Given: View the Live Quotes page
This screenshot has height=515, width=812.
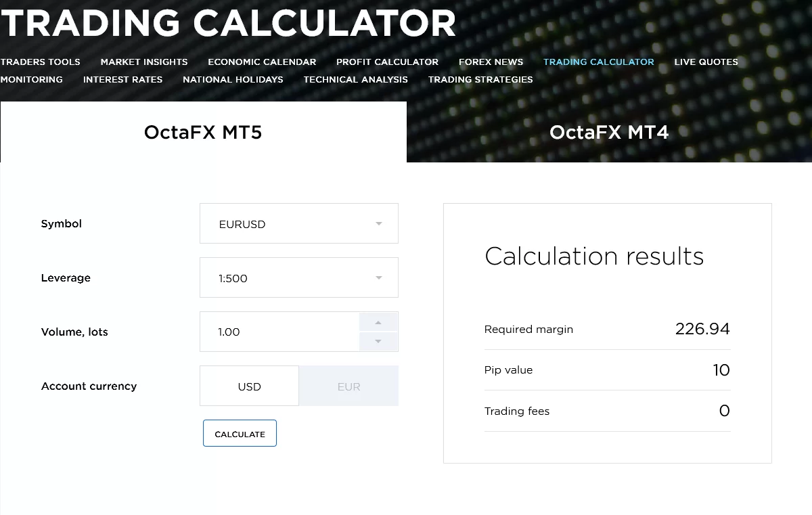Looking at the screenshot, I should 706,62.
